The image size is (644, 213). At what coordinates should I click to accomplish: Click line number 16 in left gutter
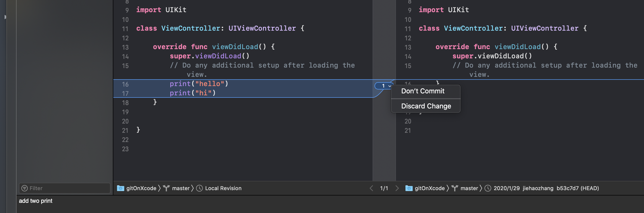125,84
